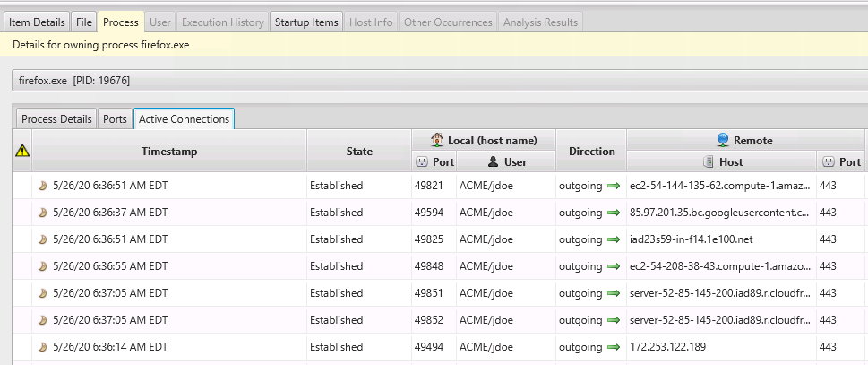This screenshot has height=365, width=868.
Task: Open the Ports sub-tab
Action: coord(115,118)
